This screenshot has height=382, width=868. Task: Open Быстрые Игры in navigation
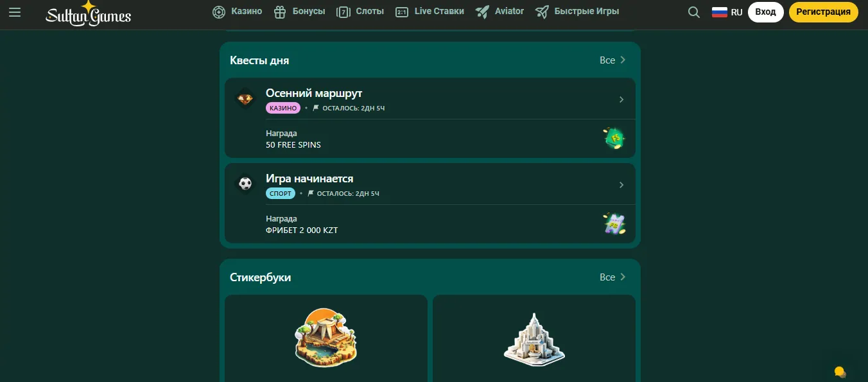(x=577, y=12)
